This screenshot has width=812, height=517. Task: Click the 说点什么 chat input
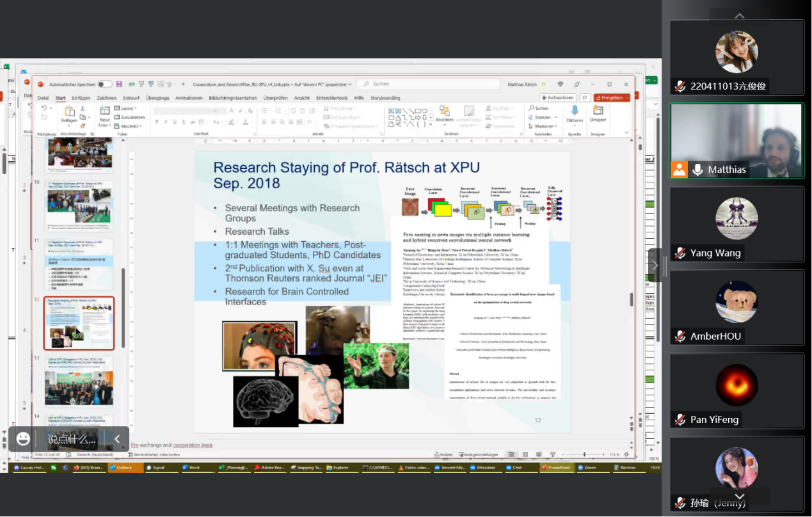click(x=71, y=440)
